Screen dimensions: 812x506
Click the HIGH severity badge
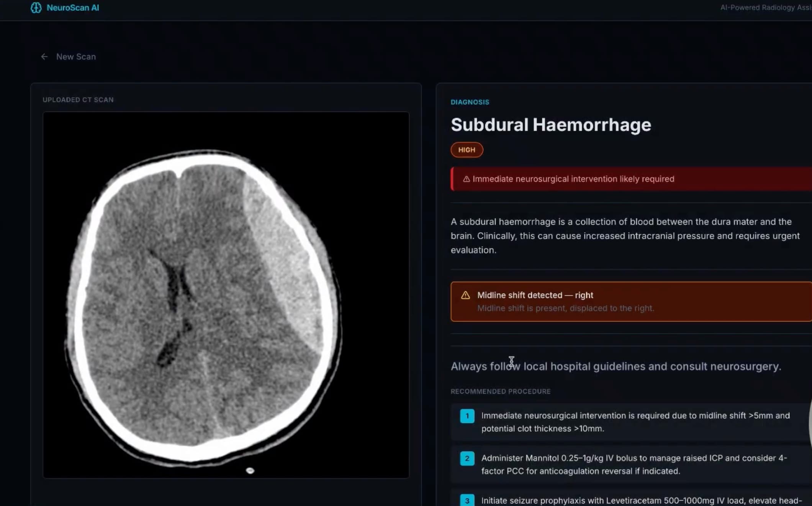467,150
